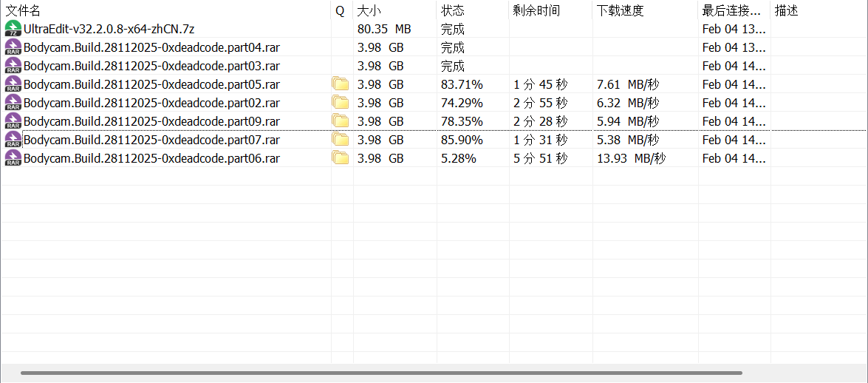Click the RAR icon for part06.rar

13,158
